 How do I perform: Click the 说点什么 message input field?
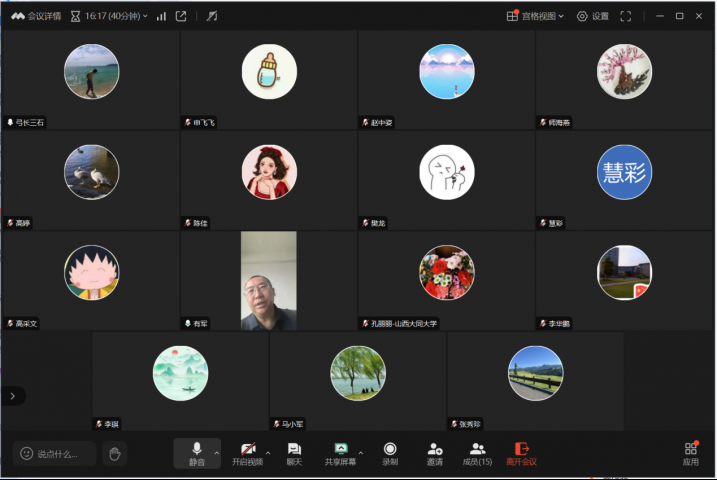click(x=56, y=454)
